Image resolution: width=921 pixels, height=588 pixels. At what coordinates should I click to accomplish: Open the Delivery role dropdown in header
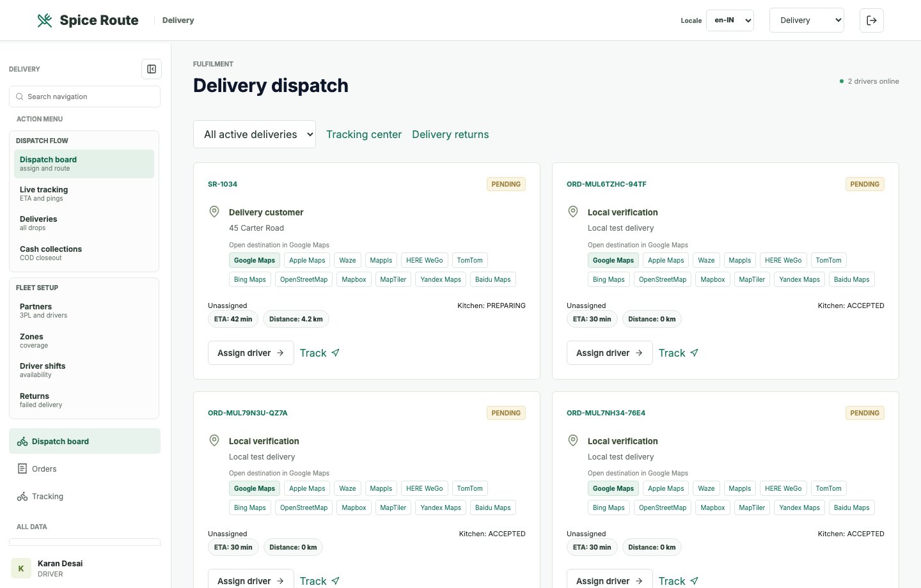[x=807, y=20]
